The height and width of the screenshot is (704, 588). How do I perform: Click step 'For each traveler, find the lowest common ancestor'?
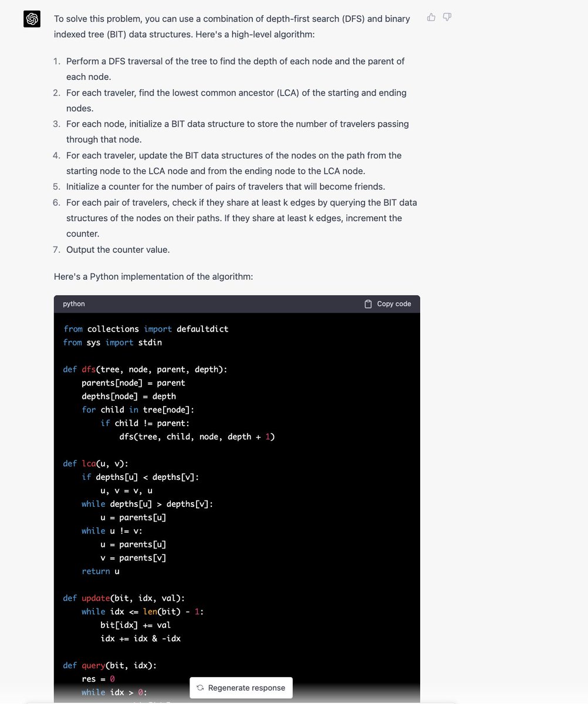click(236, 100)
